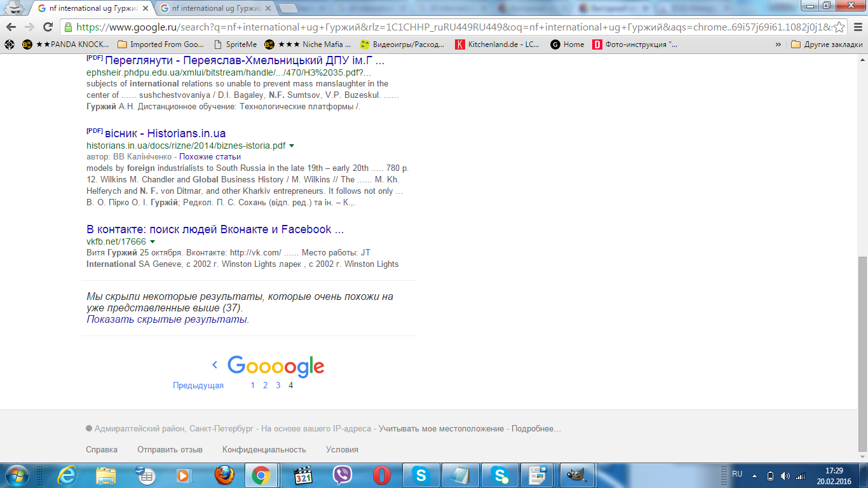
Task: Open the clock showing 17:29
Action: 834,475
